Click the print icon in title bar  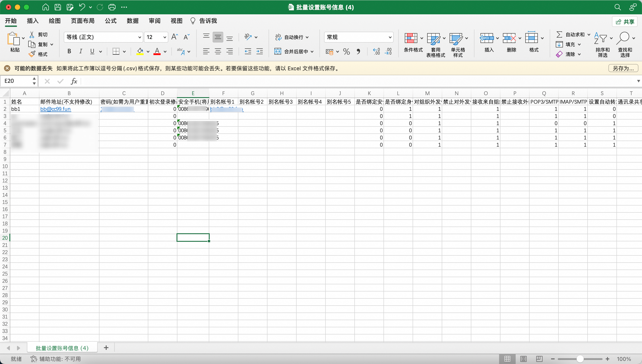coord(112,7)
